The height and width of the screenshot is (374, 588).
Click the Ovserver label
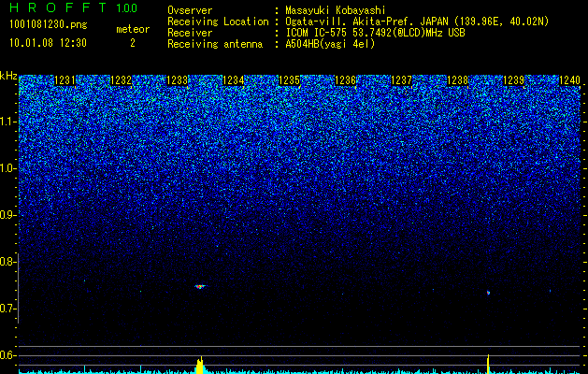[x=190, y=11]
